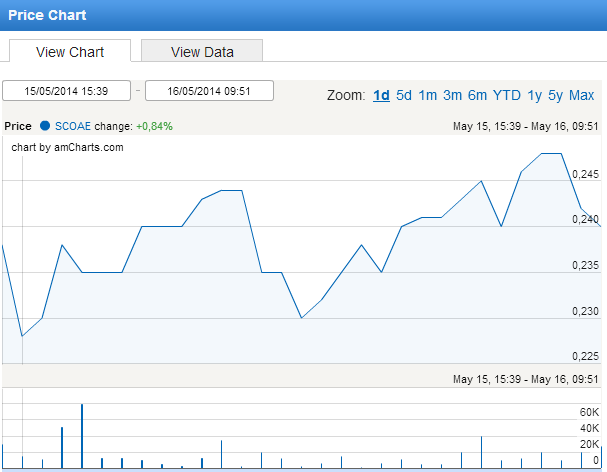The height and width of the screenshot is (472, 607).
Task: Click the SCOAE legend label
Action: 72,126
